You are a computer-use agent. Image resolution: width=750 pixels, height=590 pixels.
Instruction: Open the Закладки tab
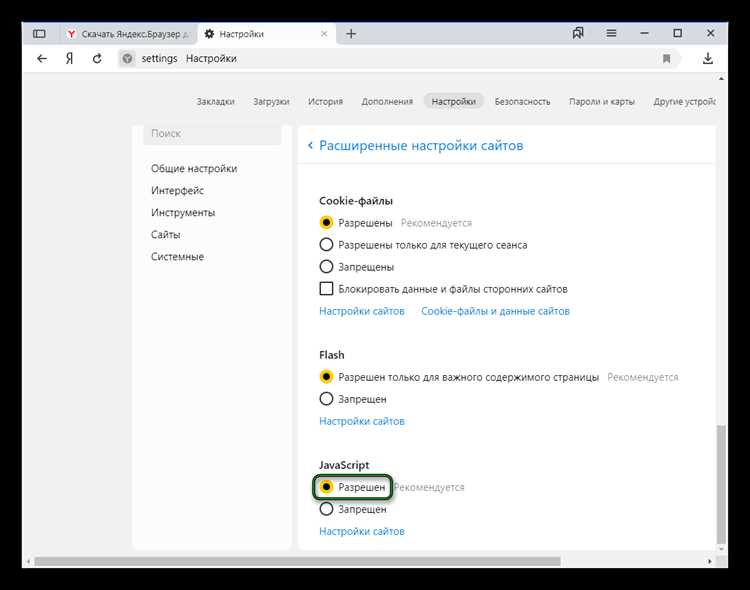(215, 101)
